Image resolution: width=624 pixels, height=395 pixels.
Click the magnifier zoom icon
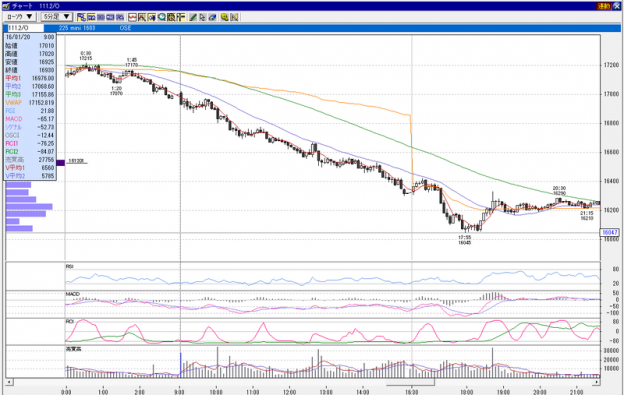(x=162, y=17)
